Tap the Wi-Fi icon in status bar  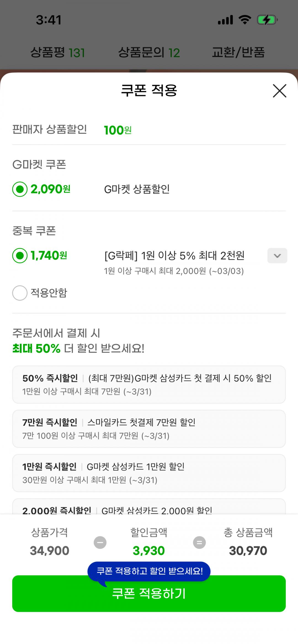(245, 20)
